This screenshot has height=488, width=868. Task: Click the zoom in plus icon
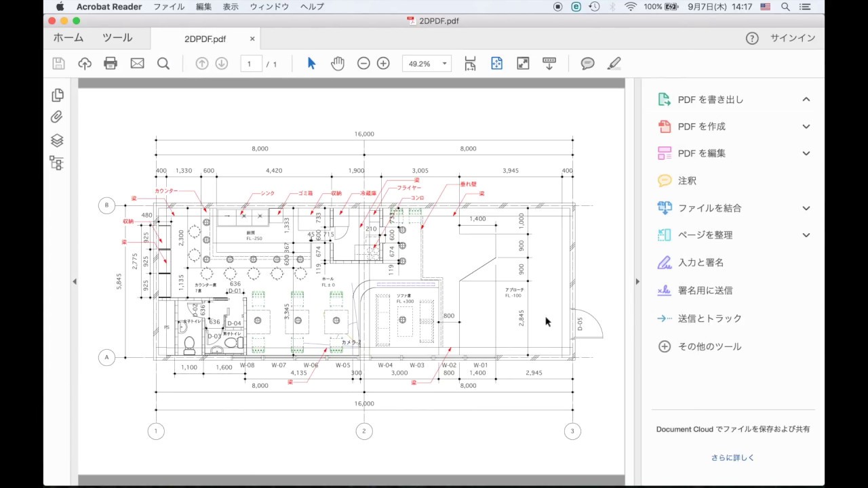coord(383,64)
